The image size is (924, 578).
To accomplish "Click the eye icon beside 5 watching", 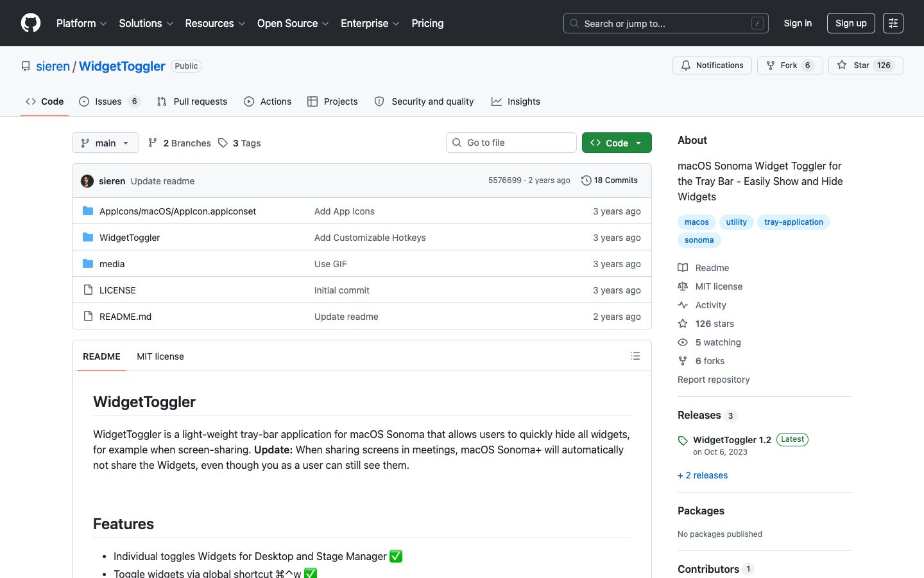I will pos(683,342).
